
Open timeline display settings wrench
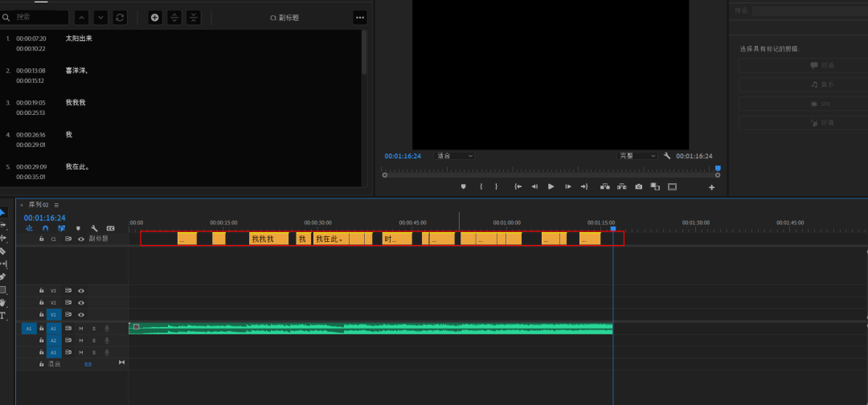click(x=94, y=228)
